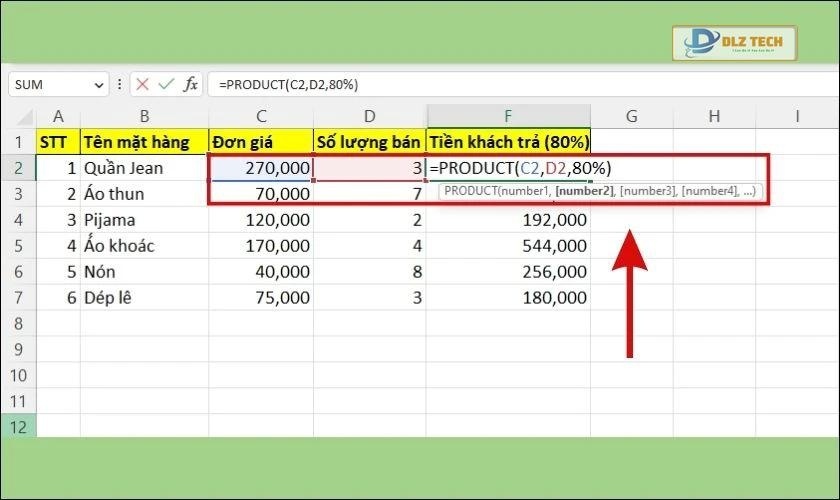Click [number2] argument in function tooltip
This screenshot has width=840, height=500.
(585, 191)
